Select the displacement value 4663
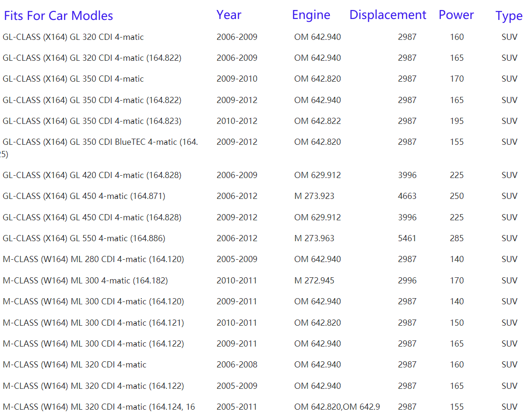The width and height of the screenshot is (532, 414). [x=407, y=196]
